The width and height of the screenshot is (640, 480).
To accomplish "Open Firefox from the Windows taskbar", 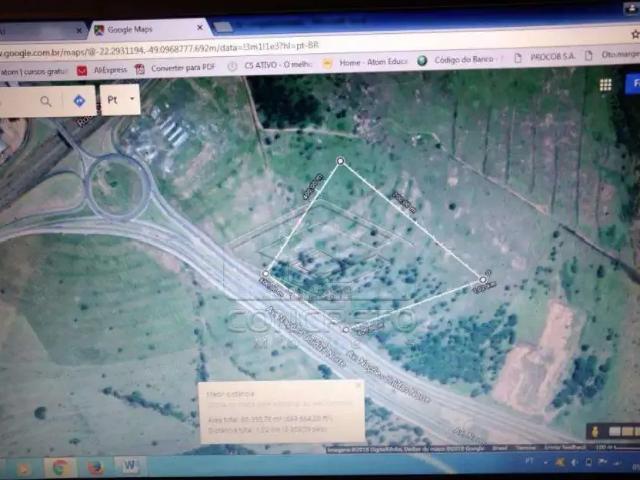I will (x=95, y=466).
